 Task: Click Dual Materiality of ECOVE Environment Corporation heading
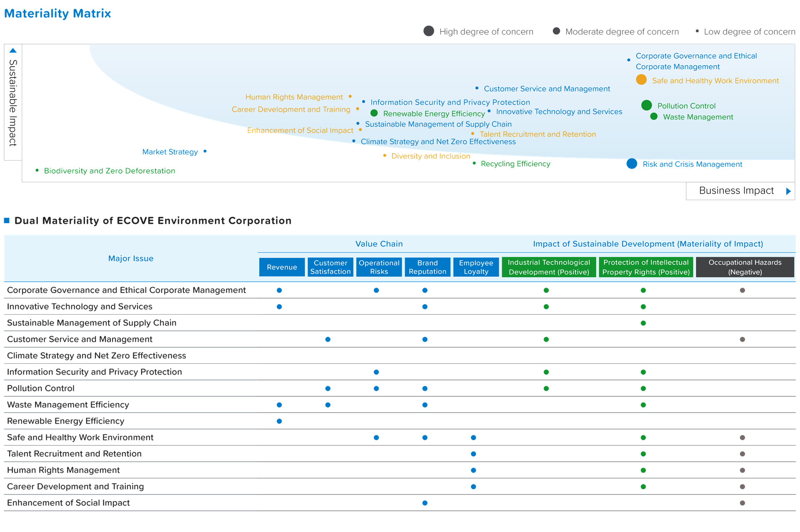153,221
